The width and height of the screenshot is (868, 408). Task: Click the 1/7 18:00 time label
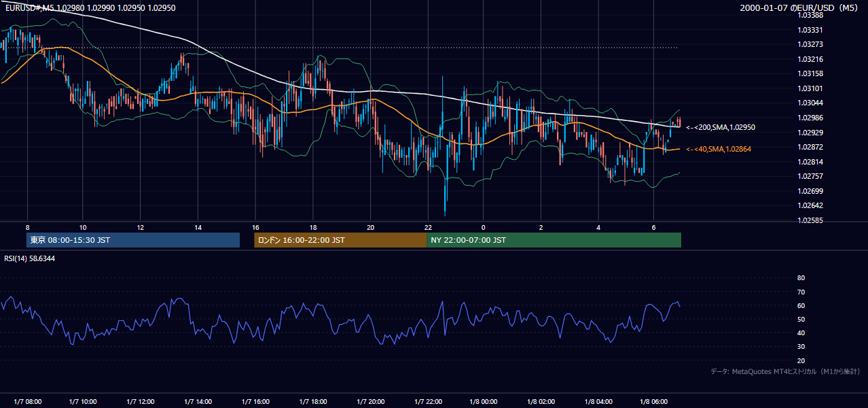pyautogui.click(x=312, y=401)
